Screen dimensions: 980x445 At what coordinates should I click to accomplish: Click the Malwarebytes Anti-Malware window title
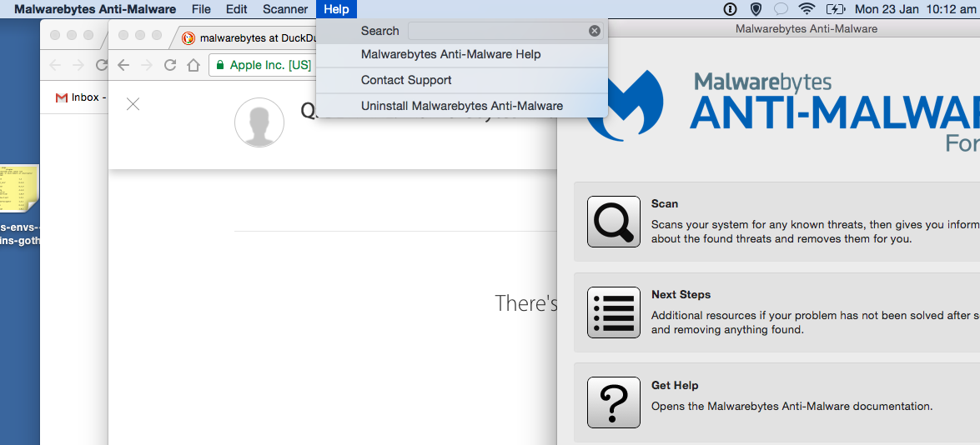pos(807,28)
